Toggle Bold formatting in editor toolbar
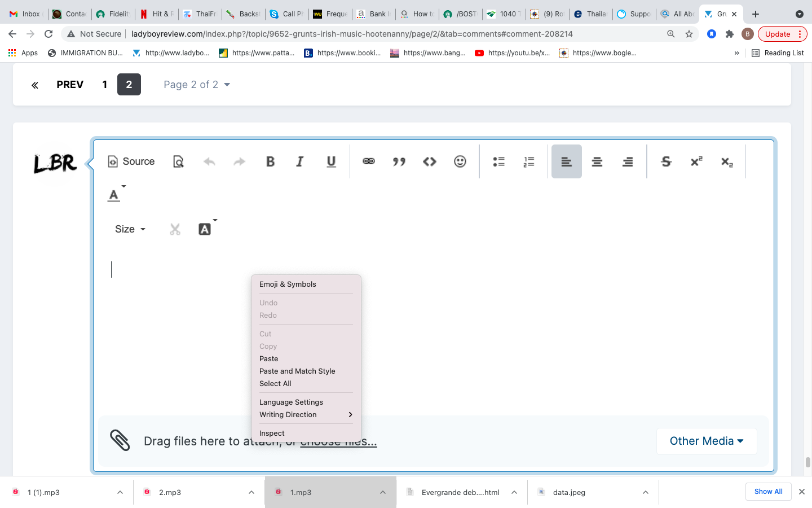Viewport: 812px width, 508px height. point(270,161)
